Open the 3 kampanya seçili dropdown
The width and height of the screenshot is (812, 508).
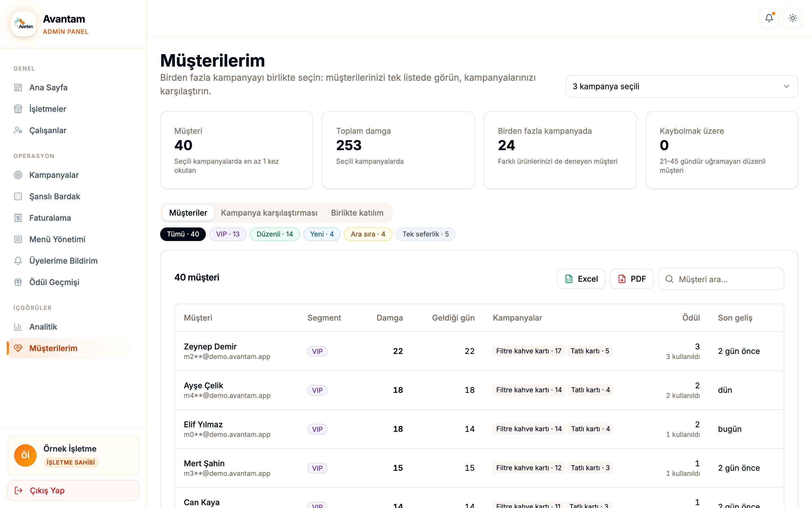(682, 86)
